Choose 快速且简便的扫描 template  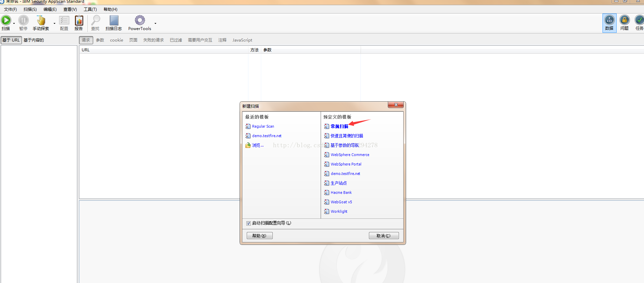[347, 136]
